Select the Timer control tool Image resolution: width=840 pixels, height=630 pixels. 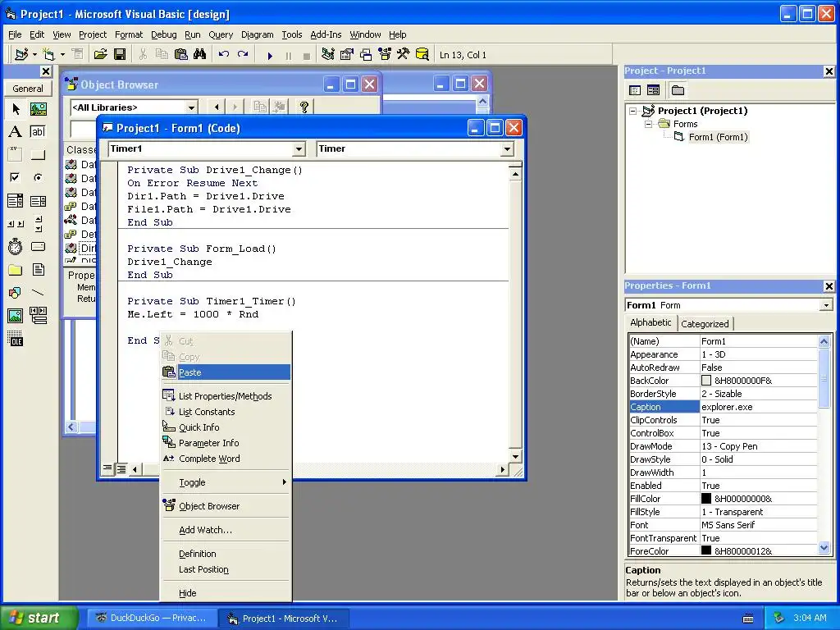pyautogui.click(x=16, y=246)
